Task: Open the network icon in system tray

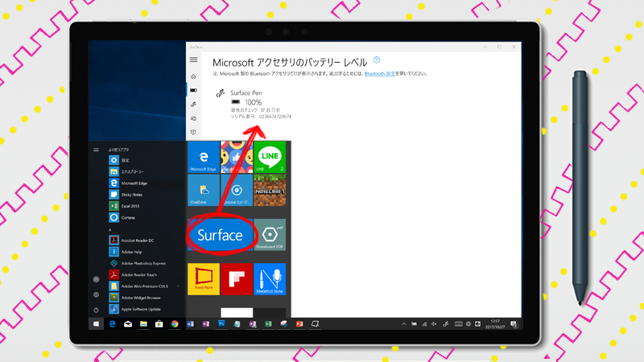Action: coord(424,324)
